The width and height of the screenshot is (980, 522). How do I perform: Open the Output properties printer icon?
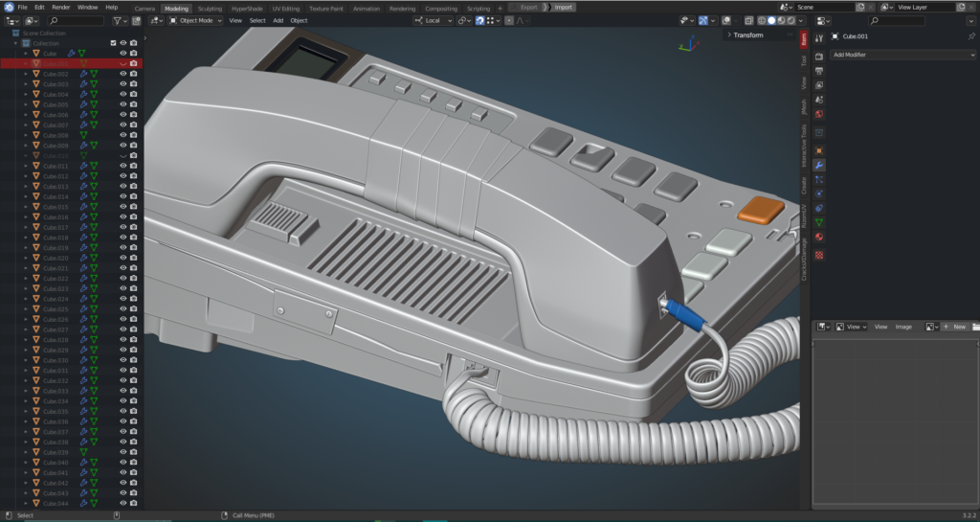[x=819, y=71]
